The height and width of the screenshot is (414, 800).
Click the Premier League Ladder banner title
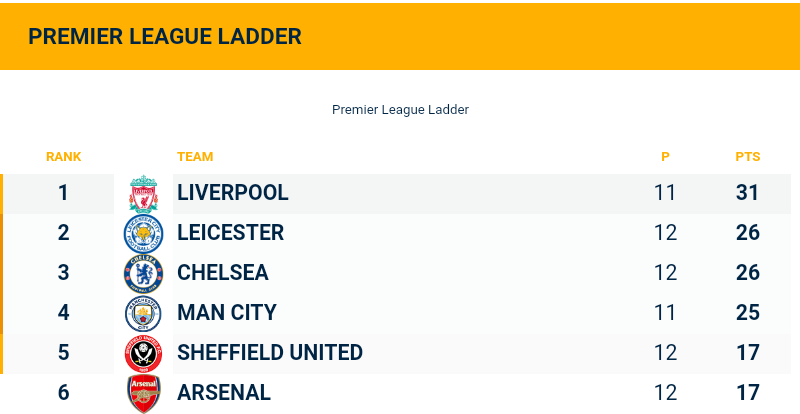pyautogui.click(x=165, y=37)
